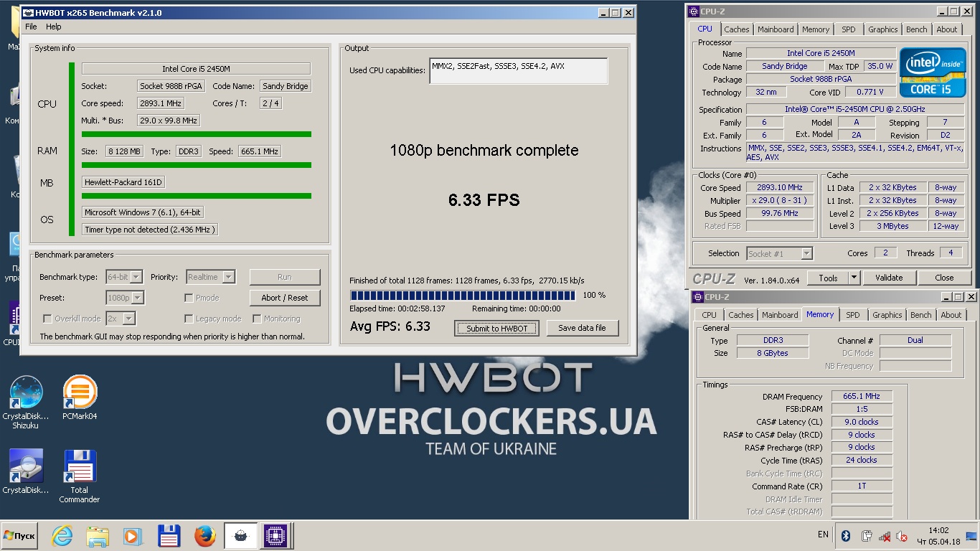
Task: Click the Specification i5-2450M CPU @ 2.50GHz field
Action: 854,109
